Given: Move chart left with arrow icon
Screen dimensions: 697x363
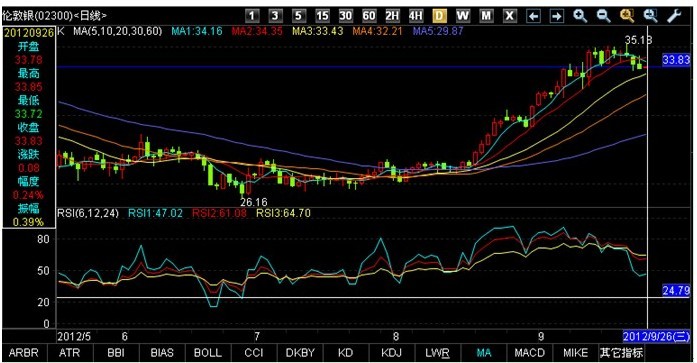Looking at the screenshot, I should tap(533, 16).
